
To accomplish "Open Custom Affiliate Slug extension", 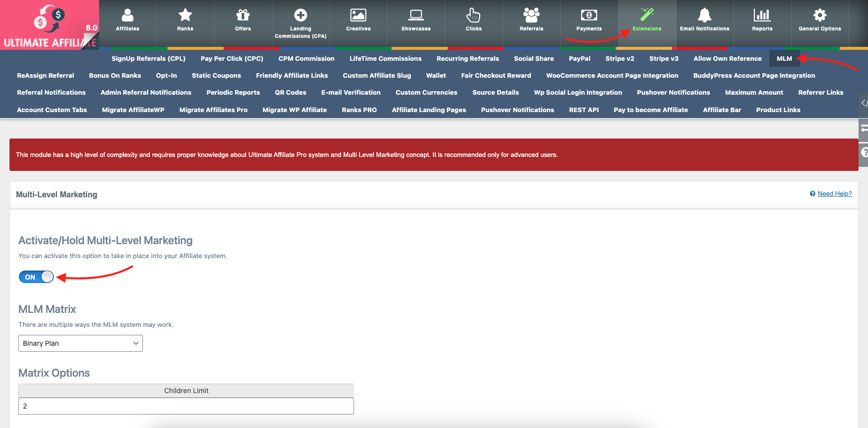I will click(x=377, y=76).
